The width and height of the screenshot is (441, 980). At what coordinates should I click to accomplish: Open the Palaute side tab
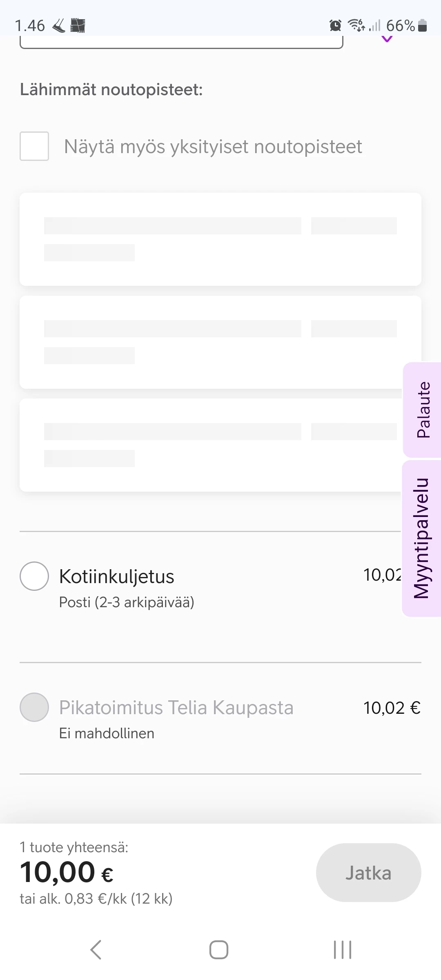point(423,410)
